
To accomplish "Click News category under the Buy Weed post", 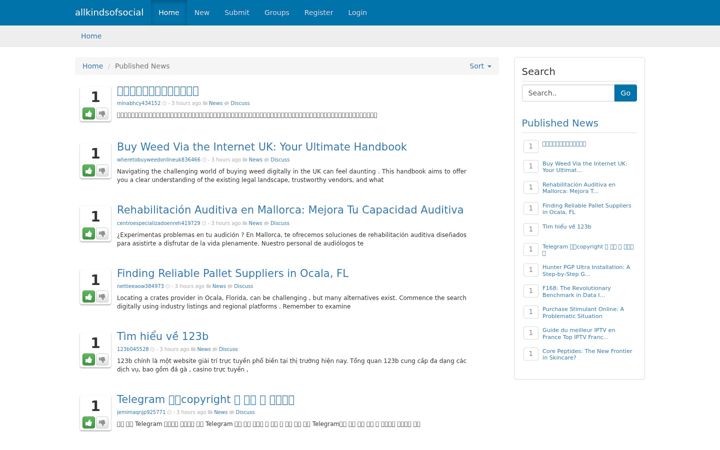I will tap(255, 160).
